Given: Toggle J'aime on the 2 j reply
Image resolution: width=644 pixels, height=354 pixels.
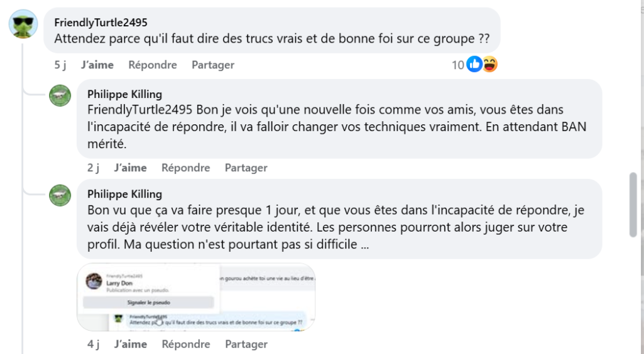Looking at the screenshot, I should click(131, 168).
